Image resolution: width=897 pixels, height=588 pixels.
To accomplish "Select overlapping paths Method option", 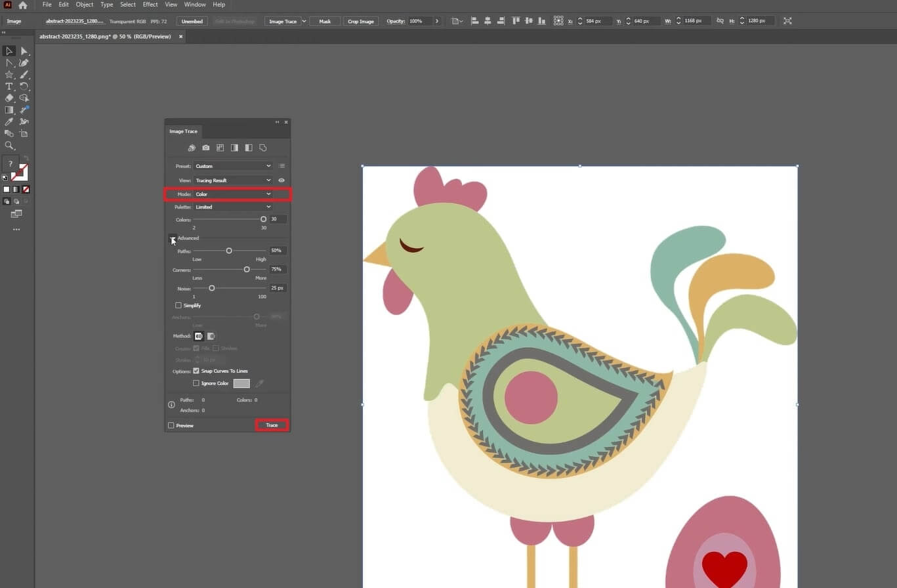I will [x=211, y=336].
